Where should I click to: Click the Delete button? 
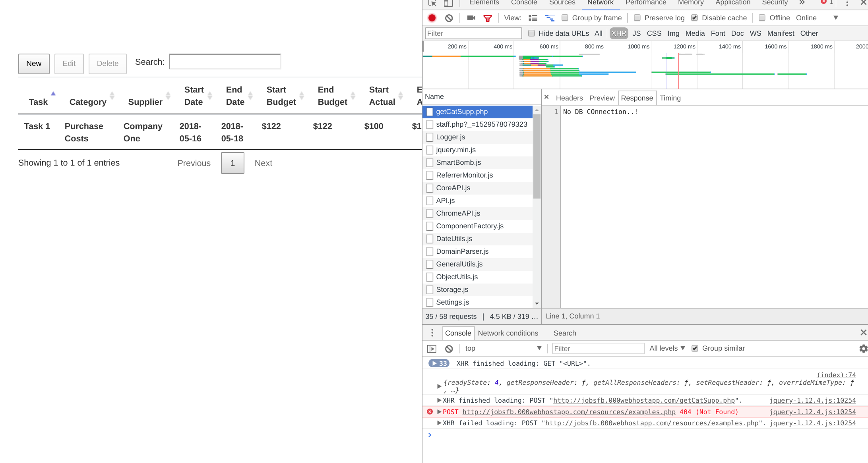(108, 64)
